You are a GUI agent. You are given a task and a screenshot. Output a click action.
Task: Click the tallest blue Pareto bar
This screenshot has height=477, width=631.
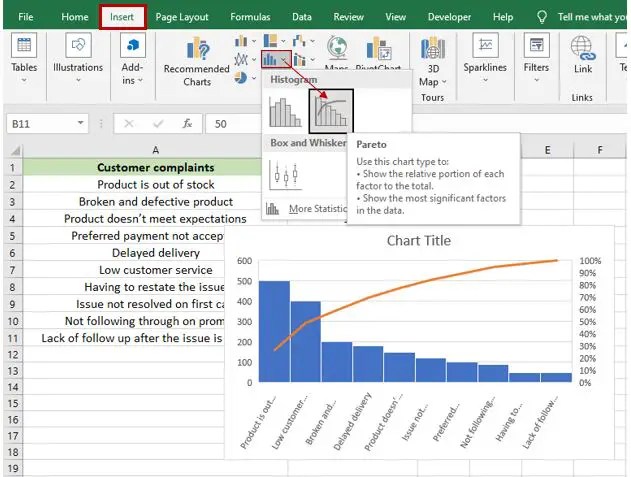pos(274,331)
